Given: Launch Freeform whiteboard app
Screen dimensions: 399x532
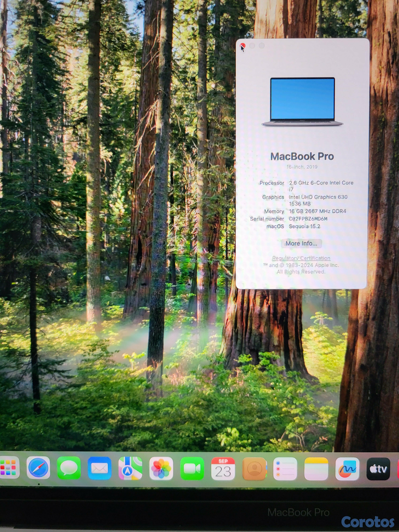Looking at the screenshot, I should coord(347,469).
